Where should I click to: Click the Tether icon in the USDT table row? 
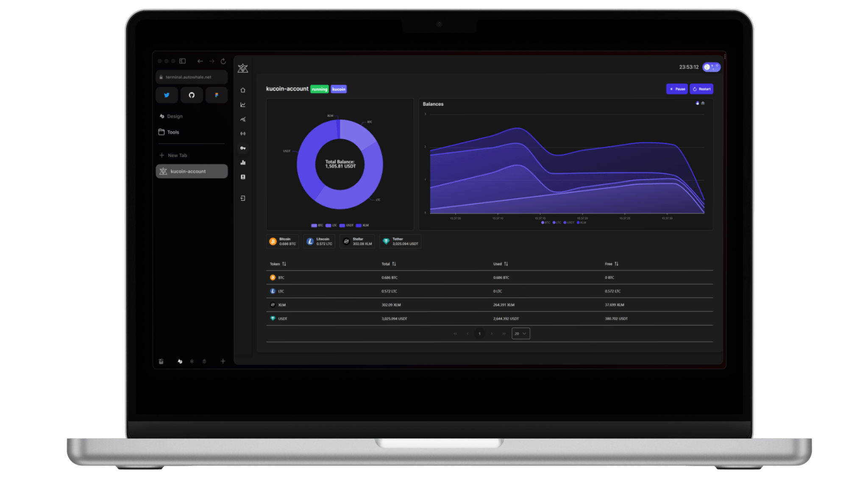coord(273,318)
